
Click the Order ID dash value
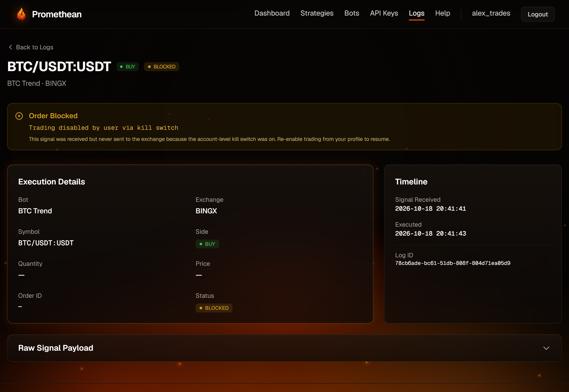click(x=20, y=306)
